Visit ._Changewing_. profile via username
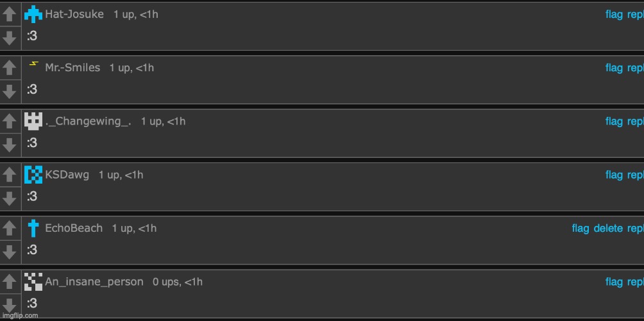Screen dimensions: 644x321 [x=89, y=121]
